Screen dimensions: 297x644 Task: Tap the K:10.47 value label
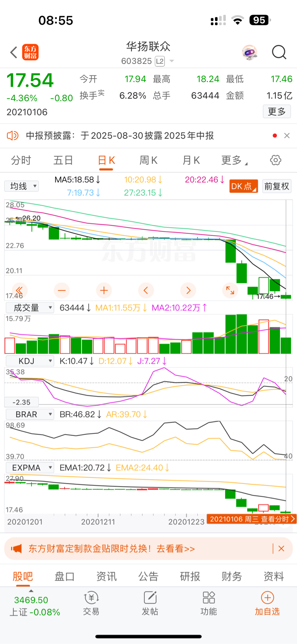coord(77,361)
